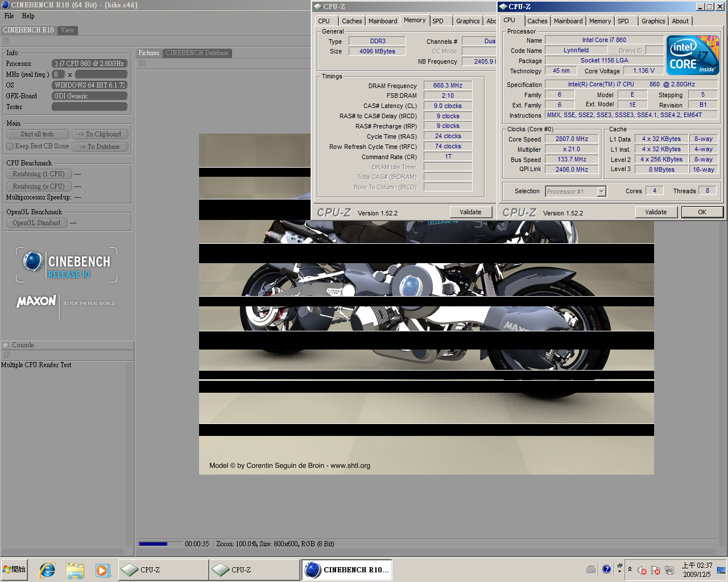Open Action Center flag tray icon
This screenshot has height=582, width=728.
pos(656,570)
